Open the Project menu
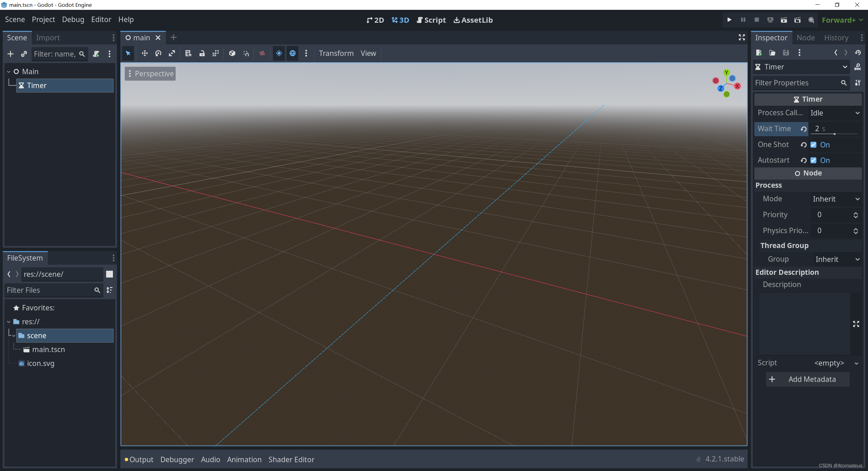 (43, 20)
